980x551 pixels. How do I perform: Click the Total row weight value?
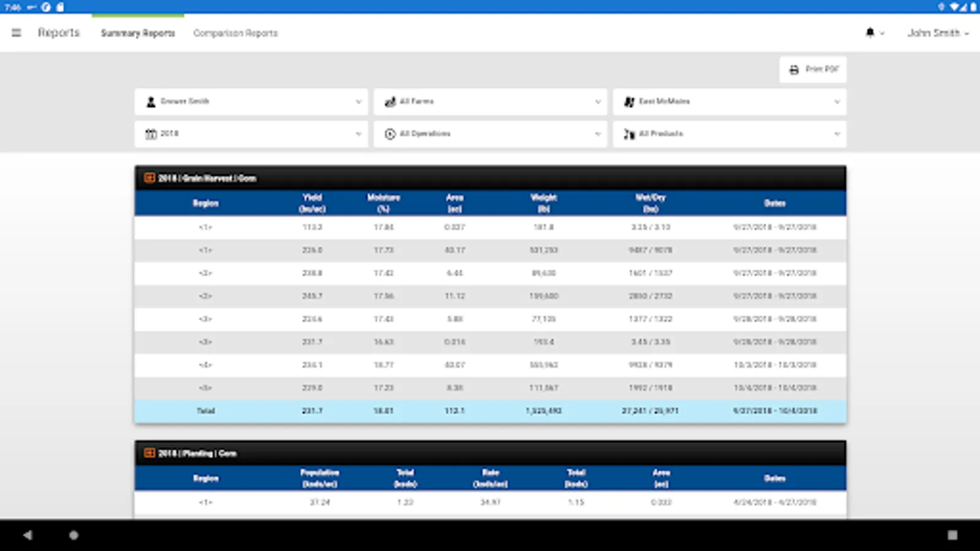[544, 411]
